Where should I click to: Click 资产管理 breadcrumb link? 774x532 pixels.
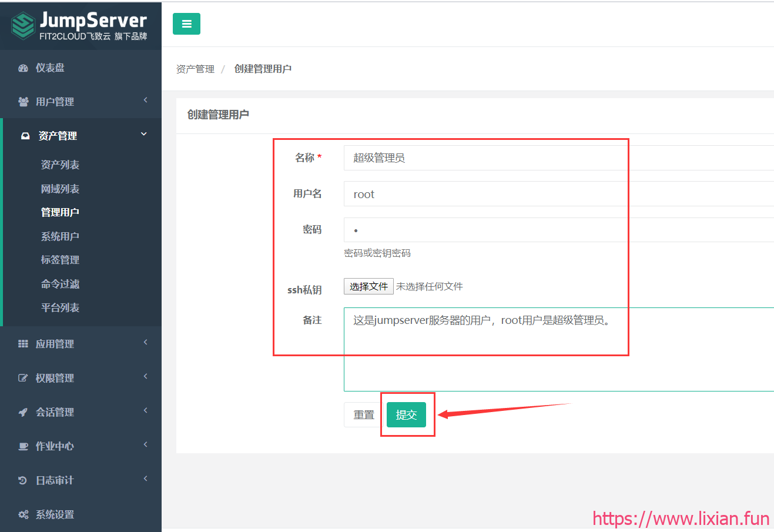[195, 69]
